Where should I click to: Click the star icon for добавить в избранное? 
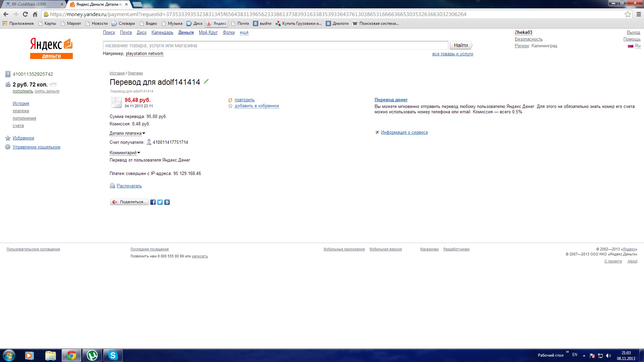click(x=230, y=106)
